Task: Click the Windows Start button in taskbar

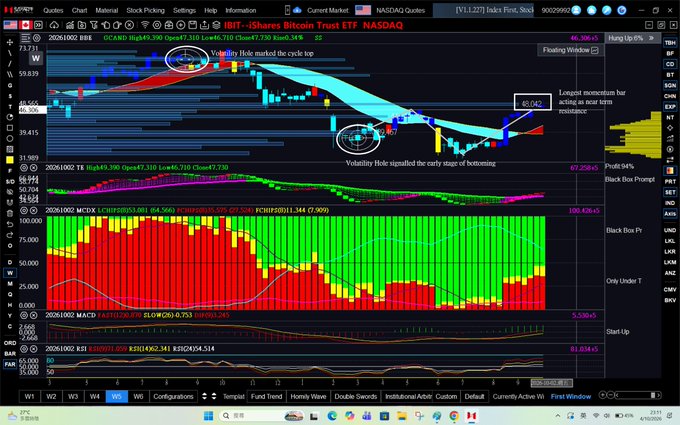Action: click(x=209, y=416)
